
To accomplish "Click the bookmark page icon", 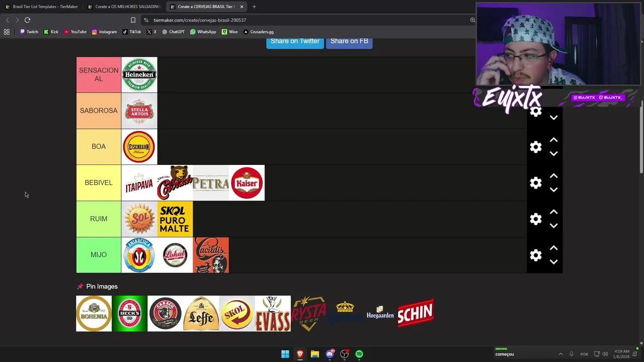I will tap(133, 20).
